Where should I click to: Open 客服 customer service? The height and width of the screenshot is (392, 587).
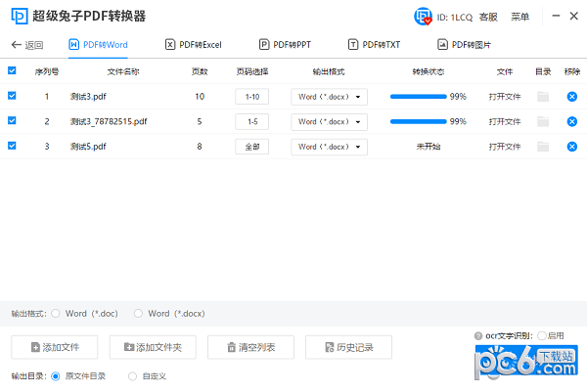(488, 17)
